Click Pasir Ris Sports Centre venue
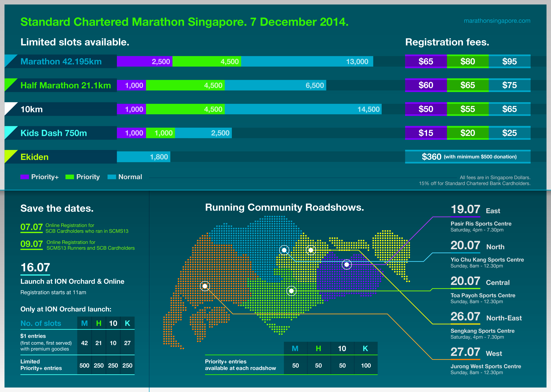This screenshot has width=551, height=392. point(481,224)
